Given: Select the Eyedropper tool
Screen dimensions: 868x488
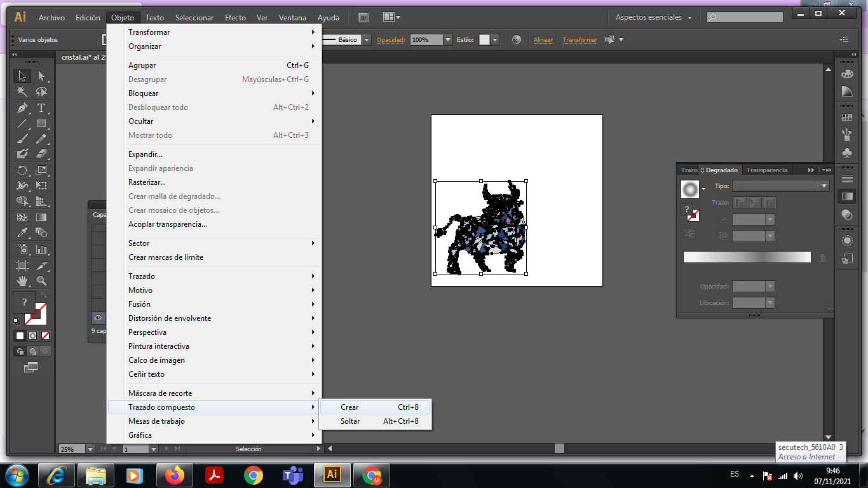Looking at the screenshot, I should (x=22, y=233).
